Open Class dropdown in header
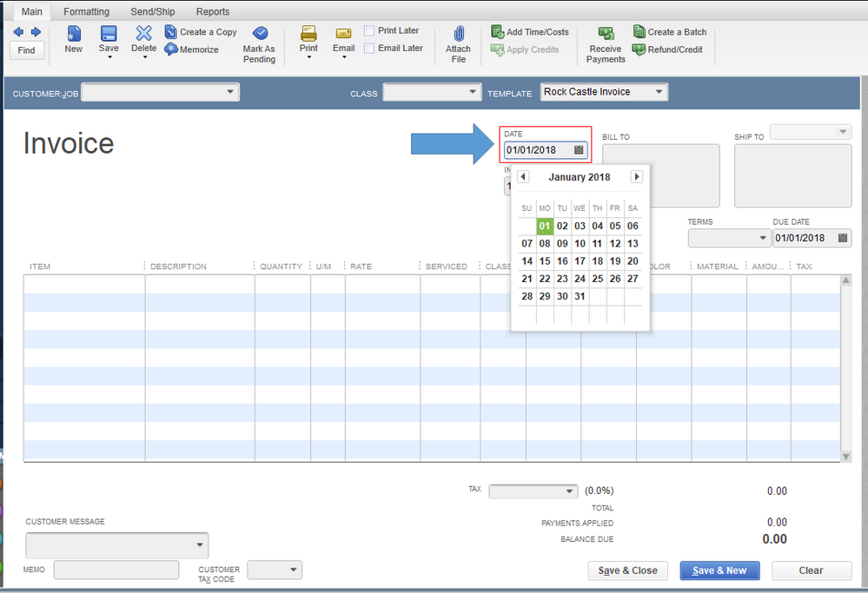This screenshot has width=868, height=593. tap(472, 92)
